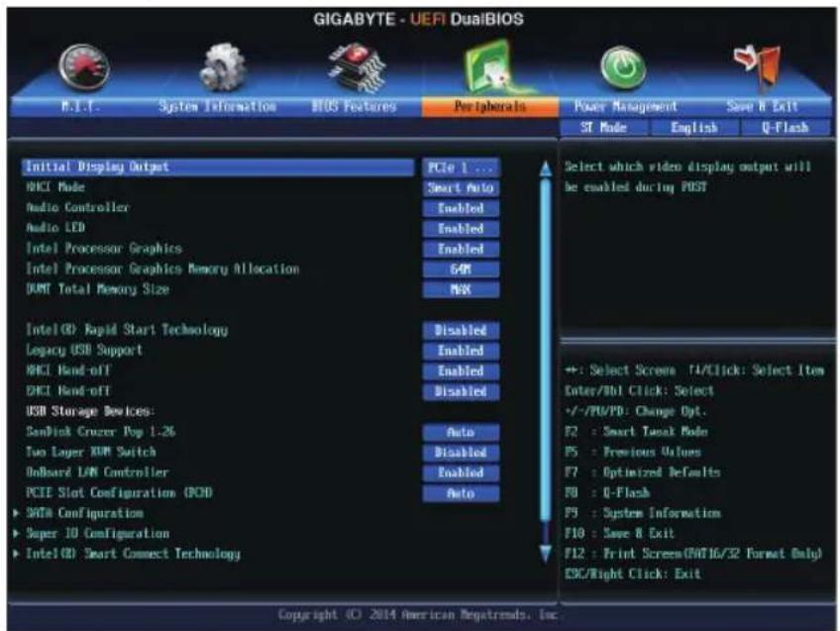The height and width of the screenshot is (631, 840).
Task: Click the F5 Previous Values help line
Action: pyautogui.click(x=633, y=452)
